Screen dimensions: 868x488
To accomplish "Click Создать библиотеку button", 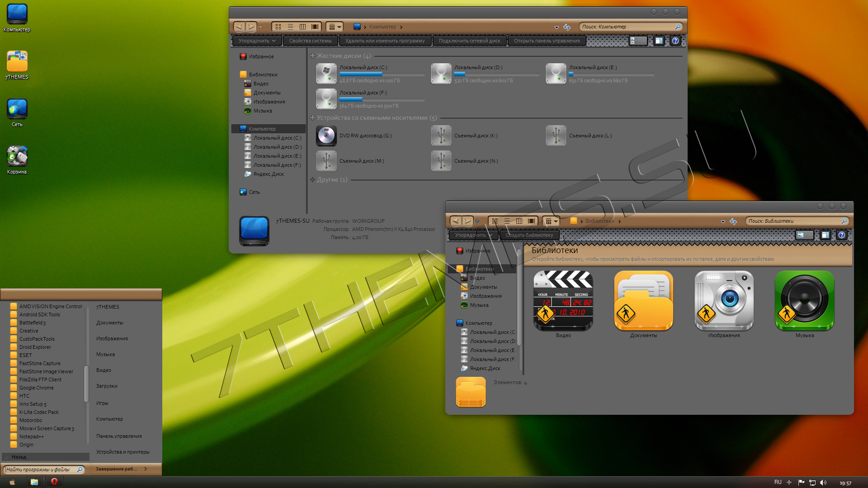I will 529,235.
